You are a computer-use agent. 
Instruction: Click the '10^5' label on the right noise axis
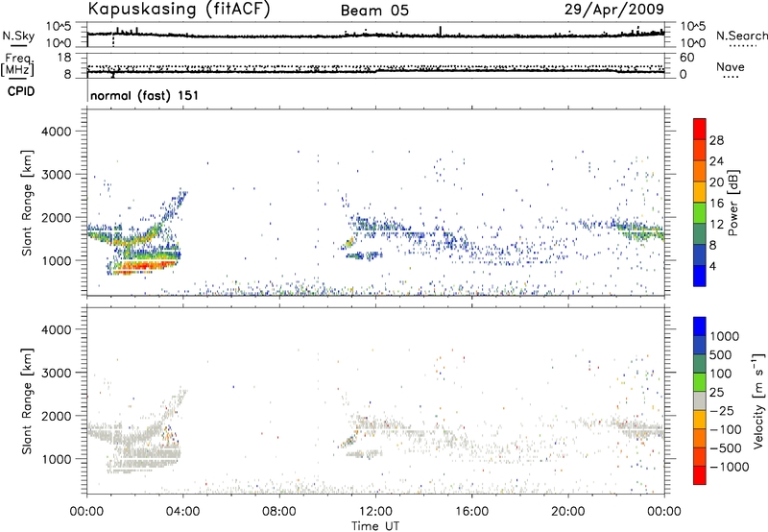693,26
